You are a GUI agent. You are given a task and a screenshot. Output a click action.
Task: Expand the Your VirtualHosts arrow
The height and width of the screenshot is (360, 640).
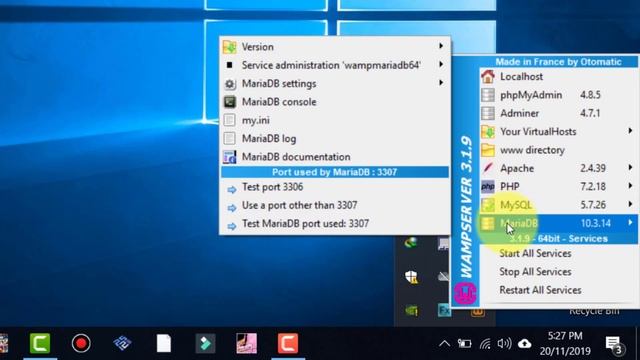(x=630, y=131)
